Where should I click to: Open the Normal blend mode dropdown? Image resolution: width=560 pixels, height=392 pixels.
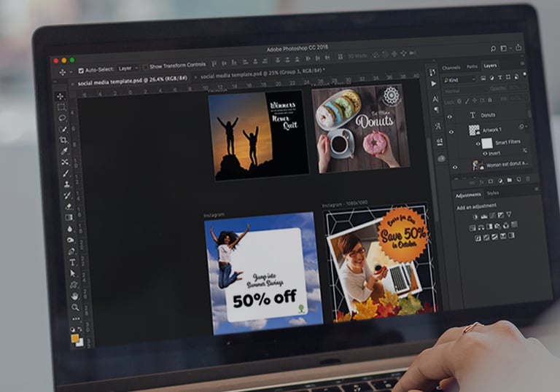click(462, 91)
